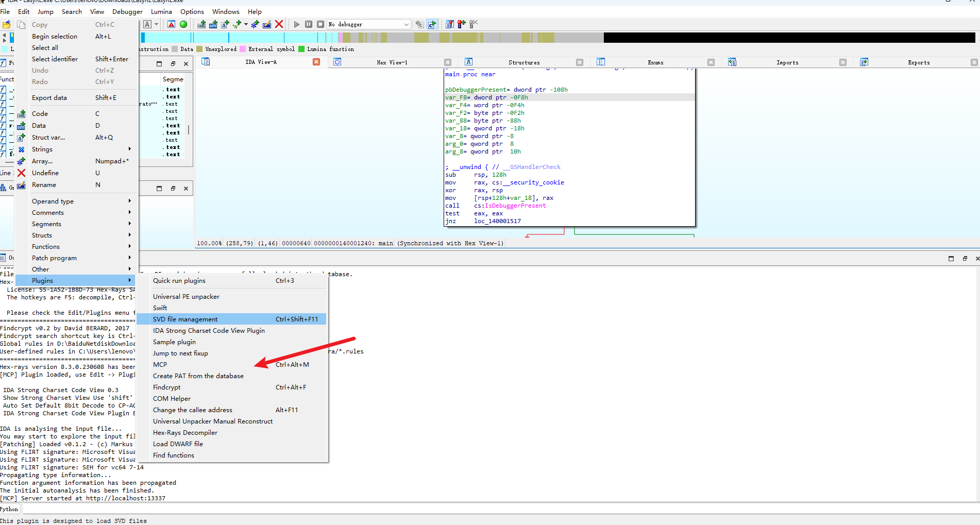Switch to the Structures tab

point(524,62)
